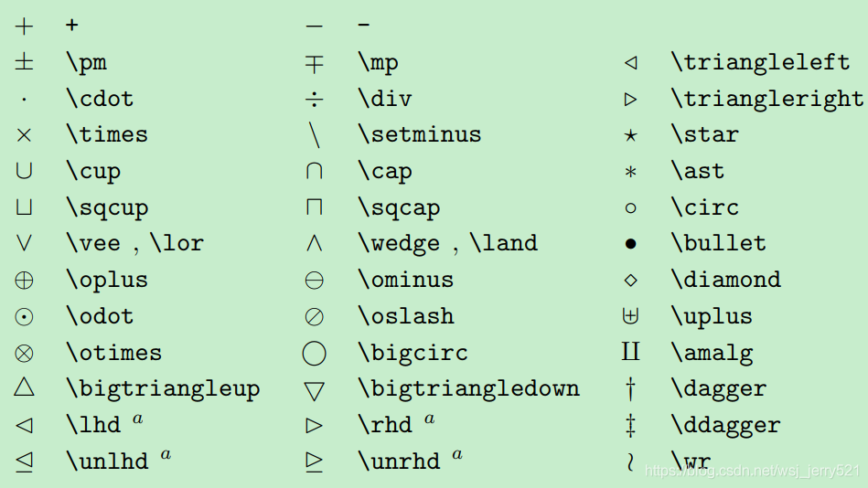Click the union symbol for \cup
Screen dimensions: 868x488
pyautogui.click(x=24, y=171)
